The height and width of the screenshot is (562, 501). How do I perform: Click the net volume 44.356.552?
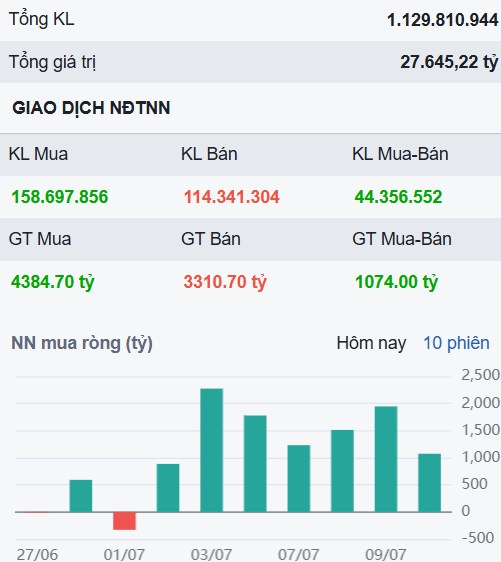[x=399, y=197]
